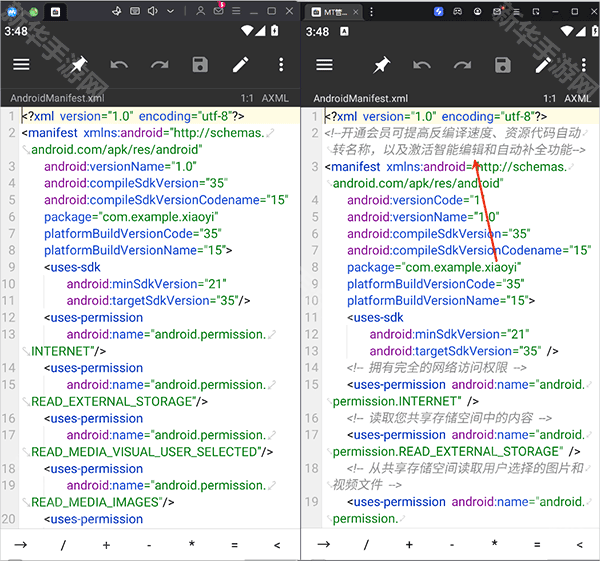Insert the equals symbol from the right symbol bar
600x561 pixels.
tap(537, 544)
